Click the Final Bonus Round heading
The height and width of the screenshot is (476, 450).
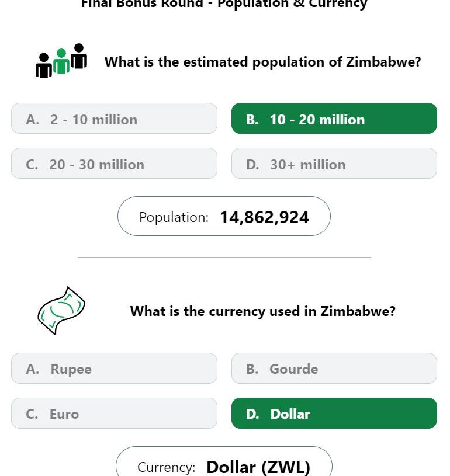[224, 4]
